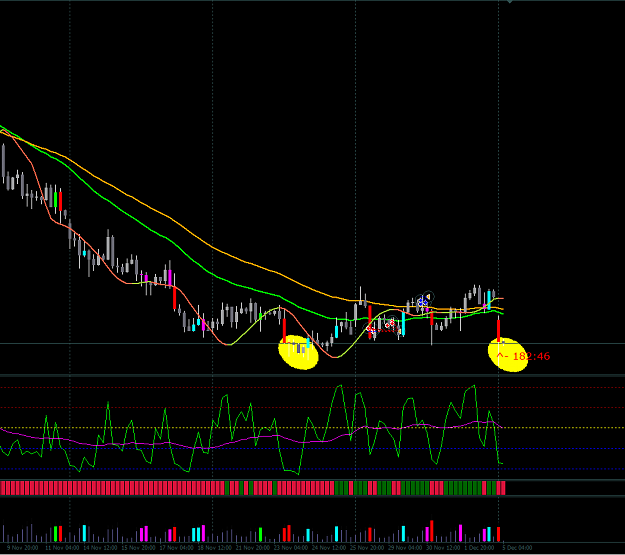Select the red-green trend color bar strip
The image size is (625, 555).
click(x=253, y=488)
